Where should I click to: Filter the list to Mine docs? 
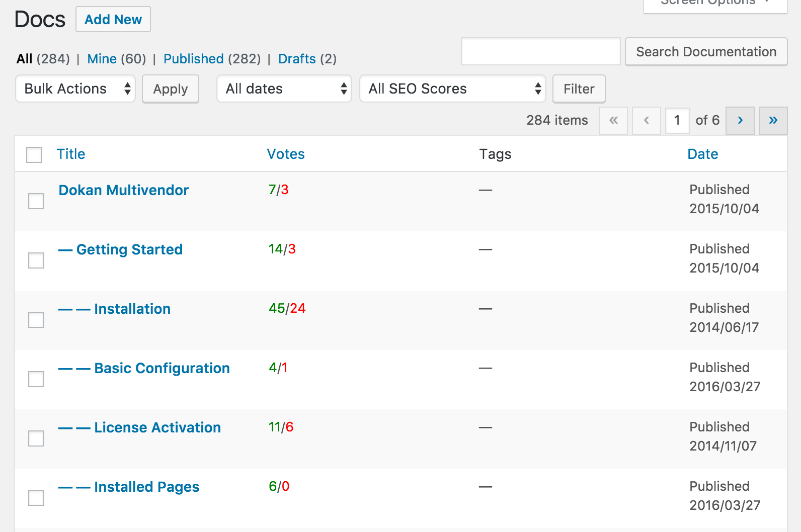102,59
